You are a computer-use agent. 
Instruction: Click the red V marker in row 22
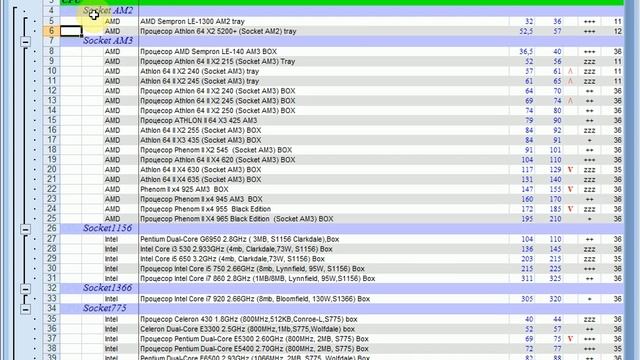point(570,189)
